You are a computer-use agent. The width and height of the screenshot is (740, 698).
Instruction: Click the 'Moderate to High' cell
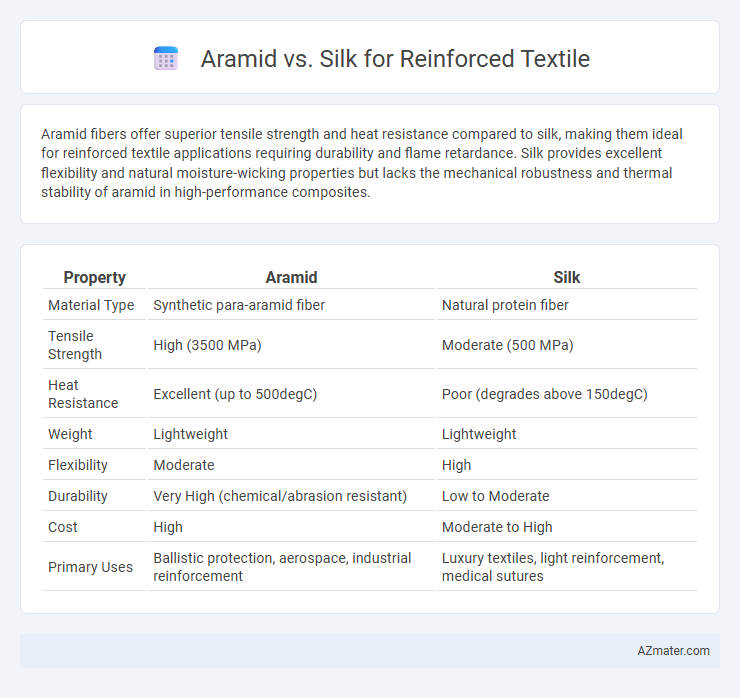click(x=497, y=528)
